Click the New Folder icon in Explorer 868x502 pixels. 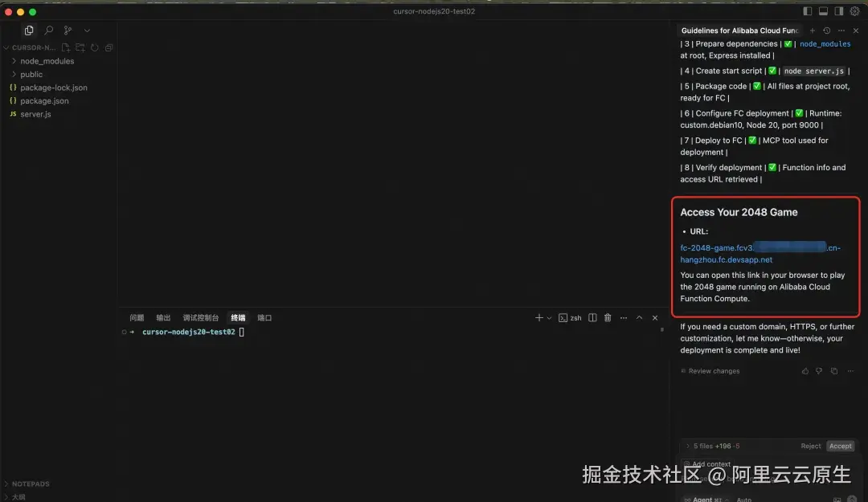tap(80, 47)
